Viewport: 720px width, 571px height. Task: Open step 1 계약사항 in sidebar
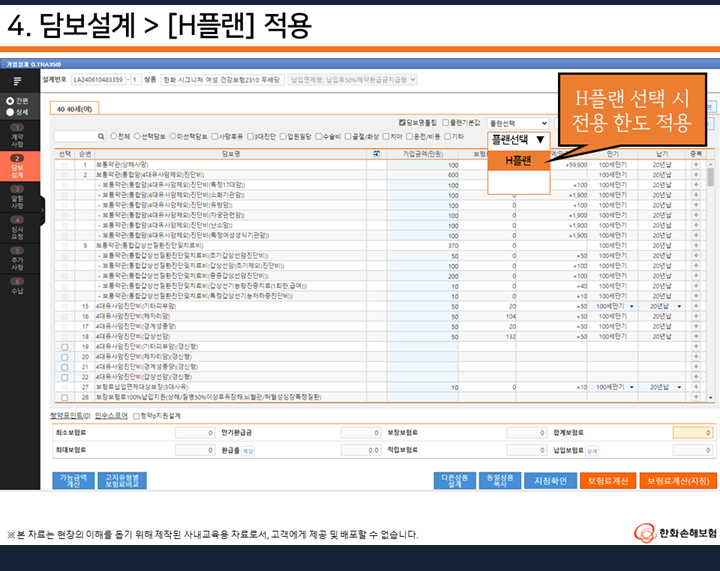tap(17, 136)
